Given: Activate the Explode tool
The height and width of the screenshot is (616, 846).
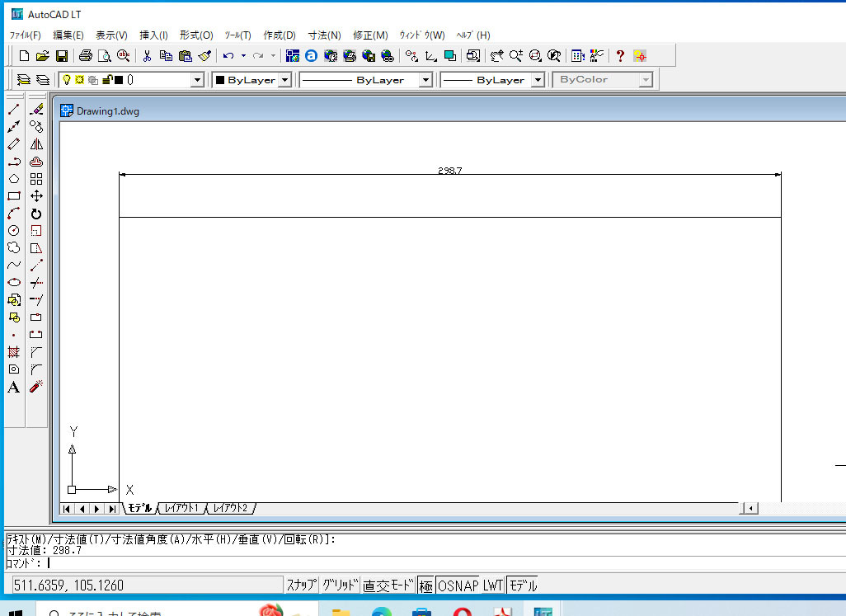Looking at the screenshot, I should pyautogui.click(x=36, y=387).
